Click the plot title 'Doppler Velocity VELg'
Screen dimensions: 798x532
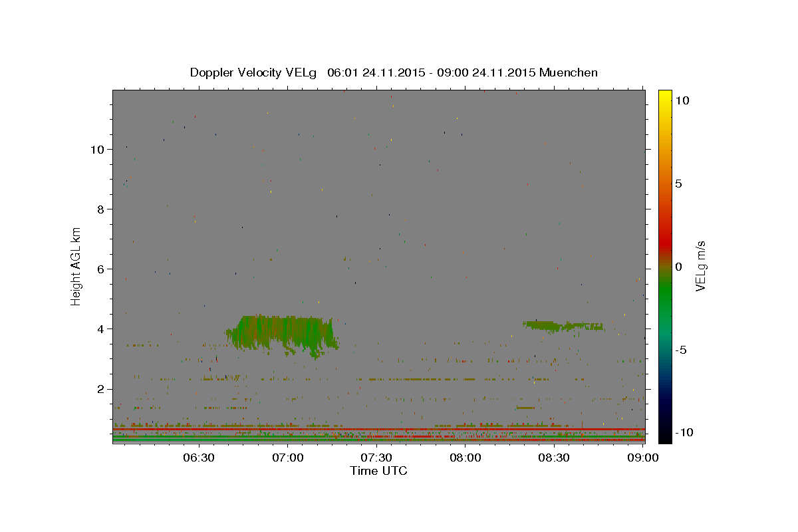click(255, 72)
